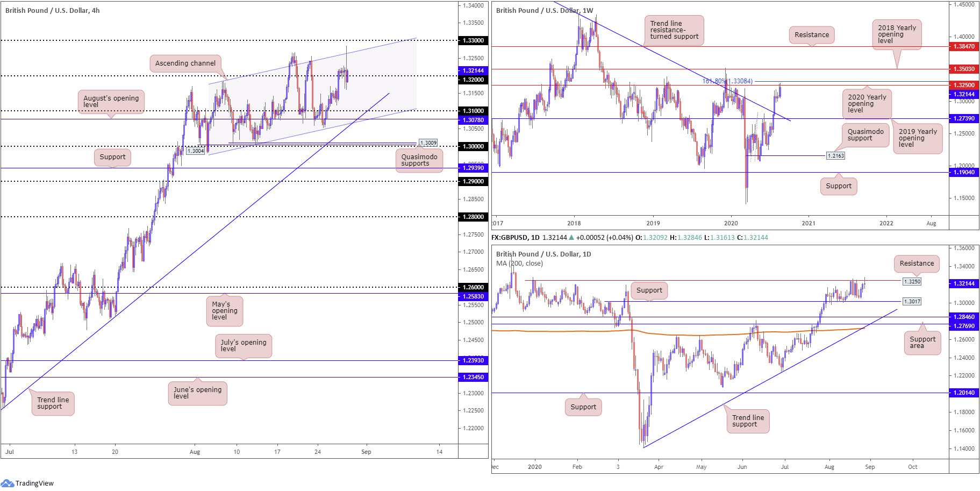Select the 2018 Yearly opening level callout
The height and width of the screenshot is (491, 980).
pyautogui.click(x=897, y=34)
